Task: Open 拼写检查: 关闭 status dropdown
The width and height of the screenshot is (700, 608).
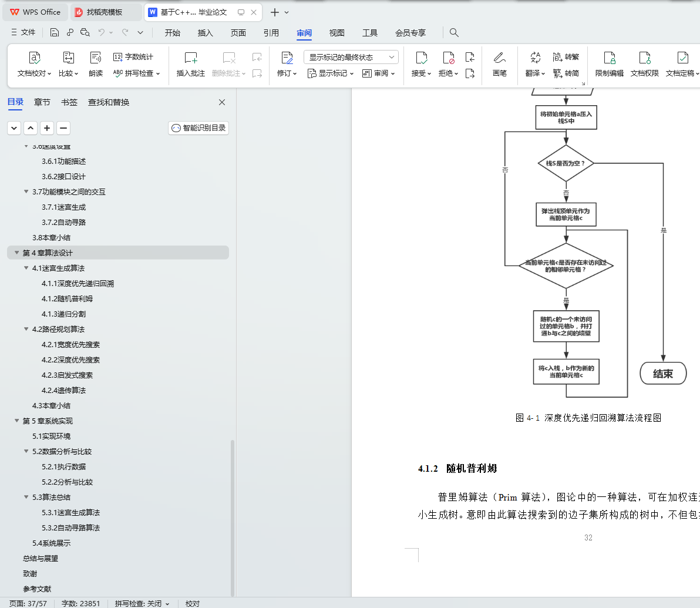Action: 142,603
